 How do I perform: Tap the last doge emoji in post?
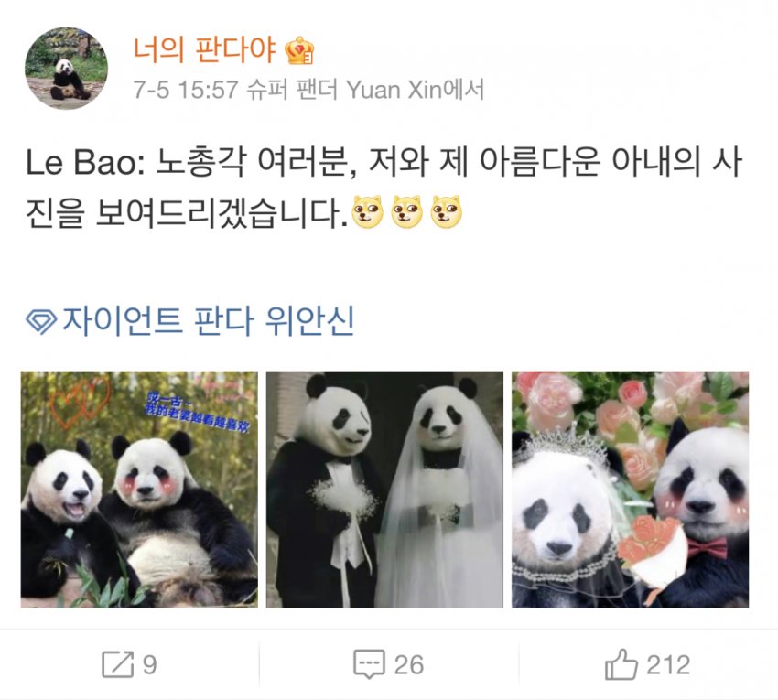[446, 212]
